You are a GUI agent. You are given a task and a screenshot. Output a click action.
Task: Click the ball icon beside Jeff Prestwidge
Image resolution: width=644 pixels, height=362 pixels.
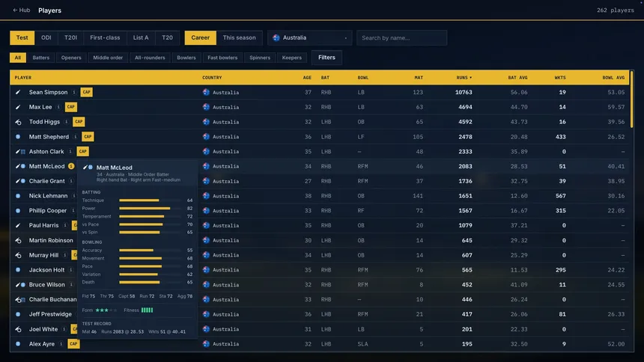tap(18, 314)
